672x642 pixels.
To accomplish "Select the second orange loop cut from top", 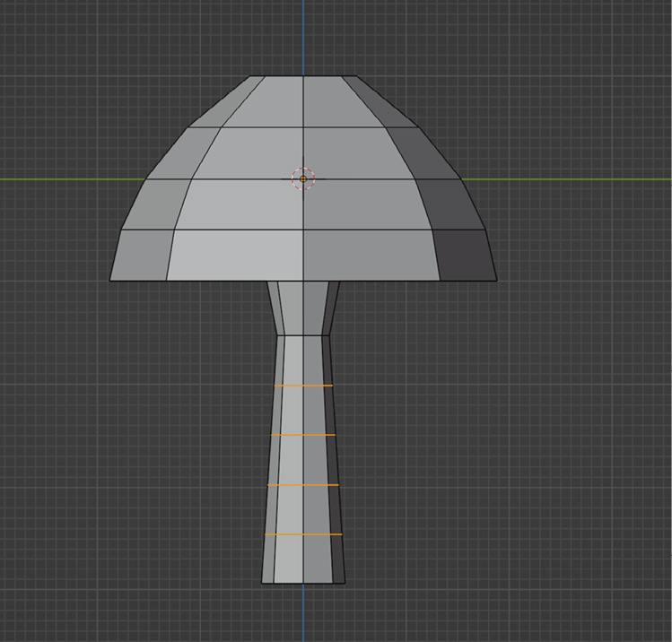I will [x=303, y=435].
